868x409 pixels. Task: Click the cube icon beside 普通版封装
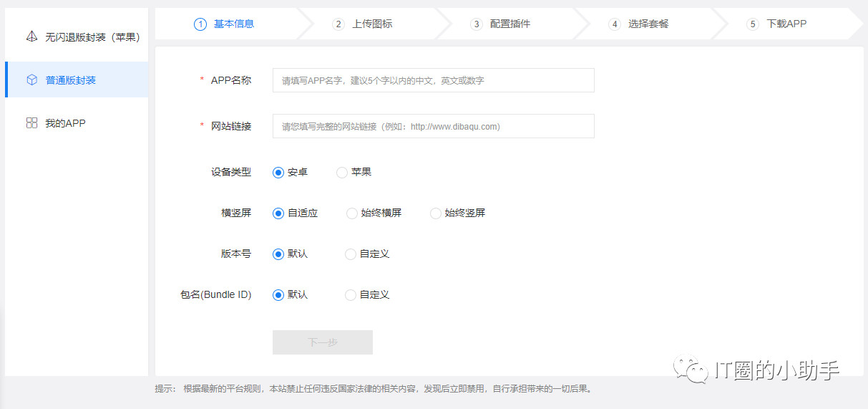point(31,80)
